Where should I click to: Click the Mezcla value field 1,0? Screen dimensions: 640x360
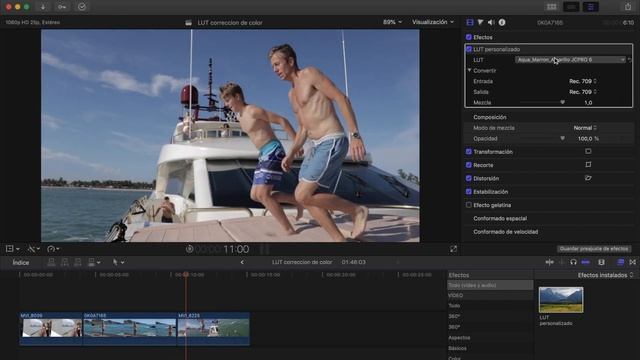pyautogui.click(x=588, y=102)
